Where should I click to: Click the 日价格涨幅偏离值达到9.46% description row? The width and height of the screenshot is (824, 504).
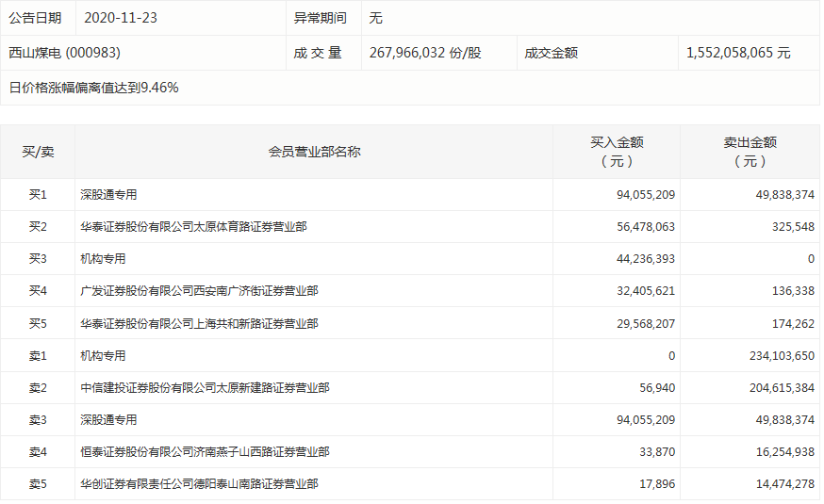pyautogui.click(x=94, y=88)
